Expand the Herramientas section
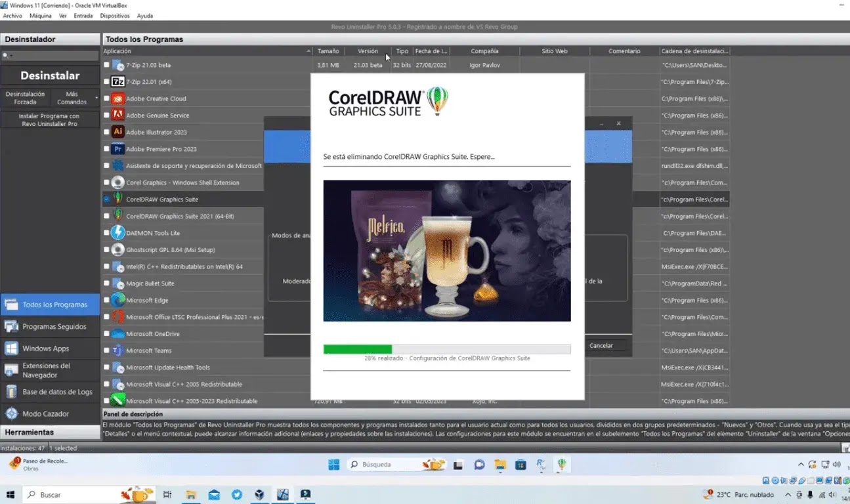 click(50, 432)
